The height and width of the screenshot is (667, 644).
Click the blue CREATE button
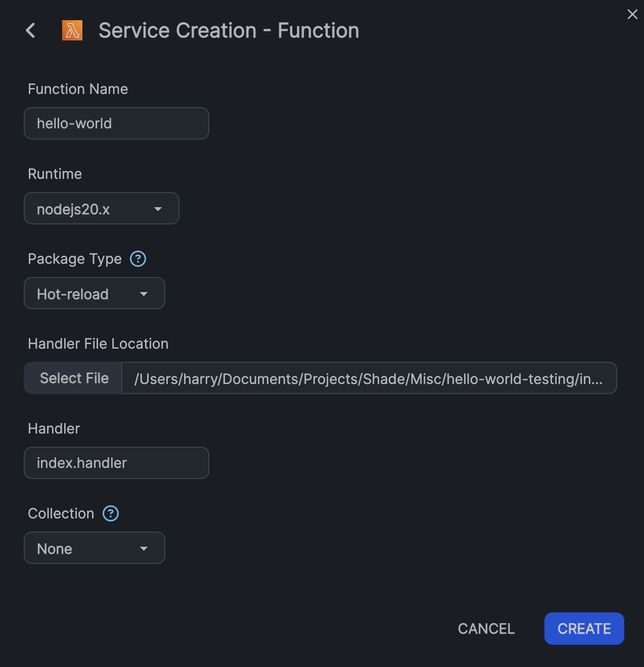(x=584, y=629)
